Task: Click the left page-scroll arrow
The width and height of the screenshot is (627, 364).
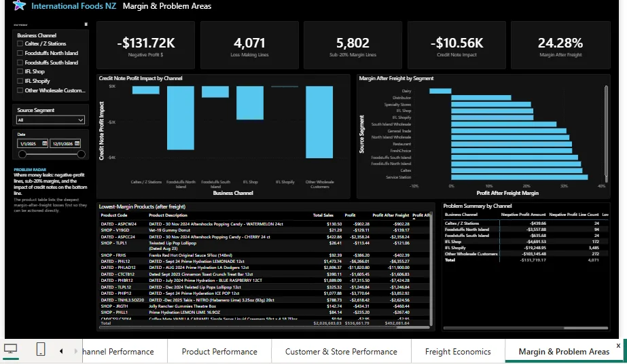Action: pyautogui.click(x=61, y=351)
